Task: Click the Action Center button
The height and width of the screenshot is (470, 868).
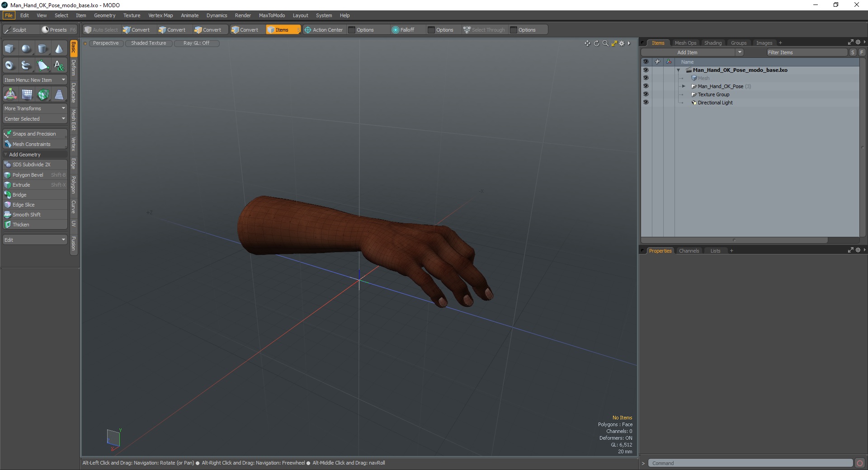Action: [324, 30]
